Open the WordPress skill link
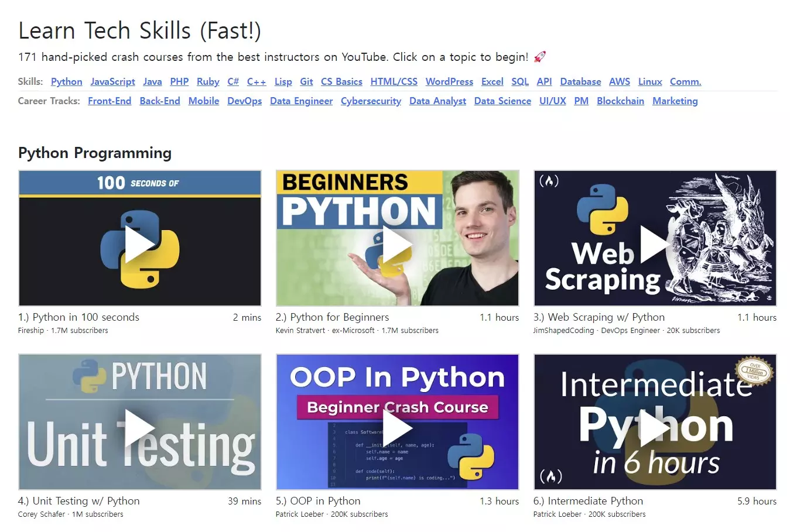Screen dimensions: 790x532 tap(449, 81)
